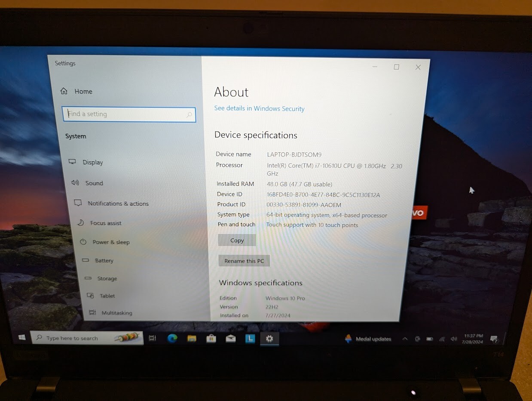The image size is (532, 401).
Task: Close the Settings window
Action: click(418, 68)
